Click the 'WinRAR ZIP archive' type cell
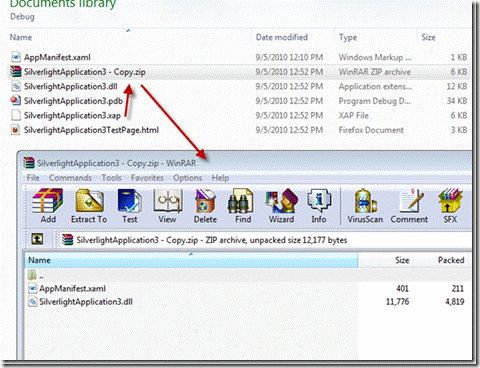This screenshot has height=368, width=480. pyautogui.click(x=375, y=72)
